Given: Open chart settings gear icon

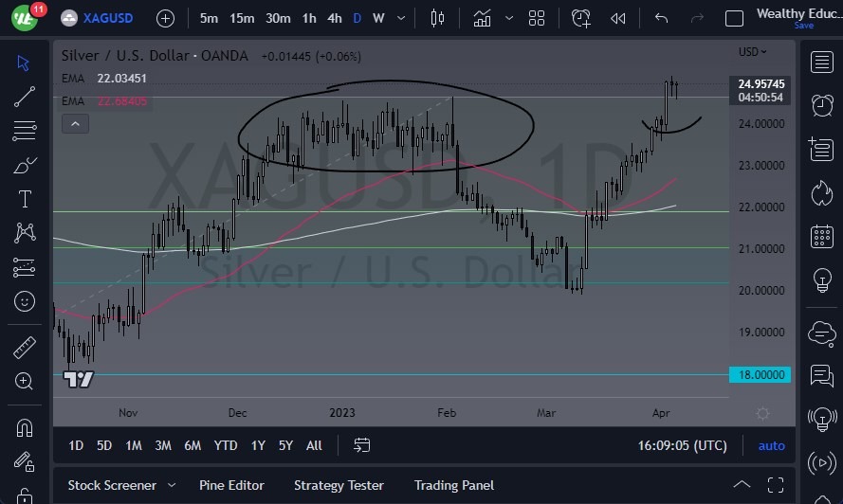Looking at the screenshot, I should click(x=762, y=413).
